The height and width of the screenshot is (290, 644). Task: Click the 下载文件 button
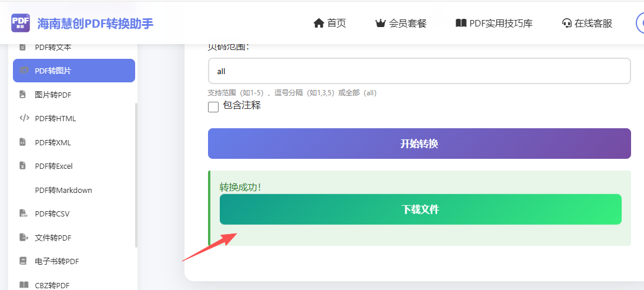click(x=421, y=209)
